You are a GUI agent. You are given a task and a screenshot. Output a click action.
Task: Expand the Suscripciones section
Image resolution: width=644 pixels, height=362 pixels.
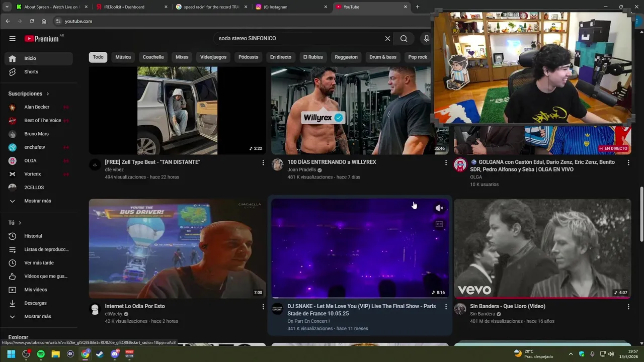pyautogui.click(x=29, y=94)
